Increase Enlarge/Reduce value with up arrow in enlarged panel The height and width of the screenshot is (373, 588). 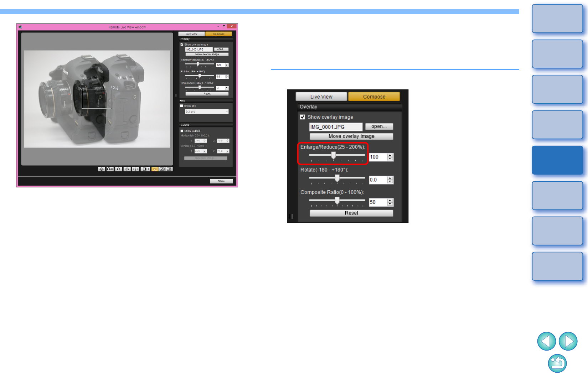pos(390,155)
